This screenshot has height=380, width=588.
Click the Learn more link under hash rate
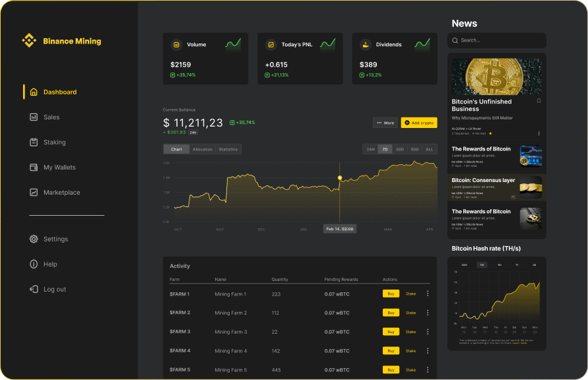point(520,343)
